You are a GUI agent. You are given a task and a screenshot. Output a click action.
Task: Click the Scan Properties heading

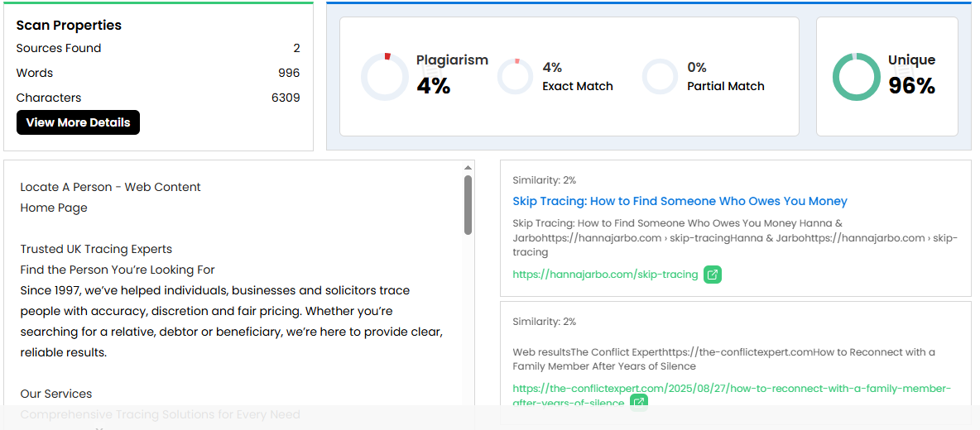pos(69,25)
